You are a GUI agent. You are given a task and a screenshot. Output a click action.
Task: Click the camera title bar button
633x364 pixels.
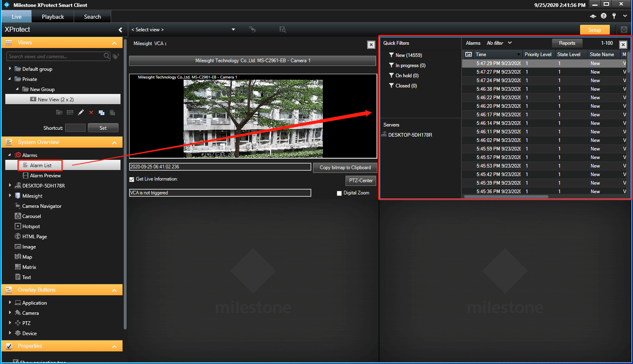(x=252, y=61)
